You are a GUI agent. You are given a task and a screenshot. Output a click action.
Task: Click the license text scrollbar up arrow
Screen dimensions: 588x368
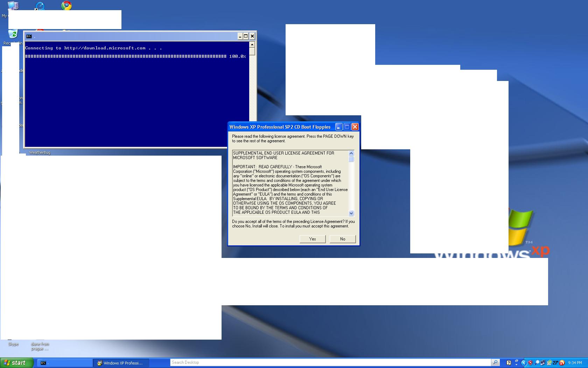pos(351,153)
